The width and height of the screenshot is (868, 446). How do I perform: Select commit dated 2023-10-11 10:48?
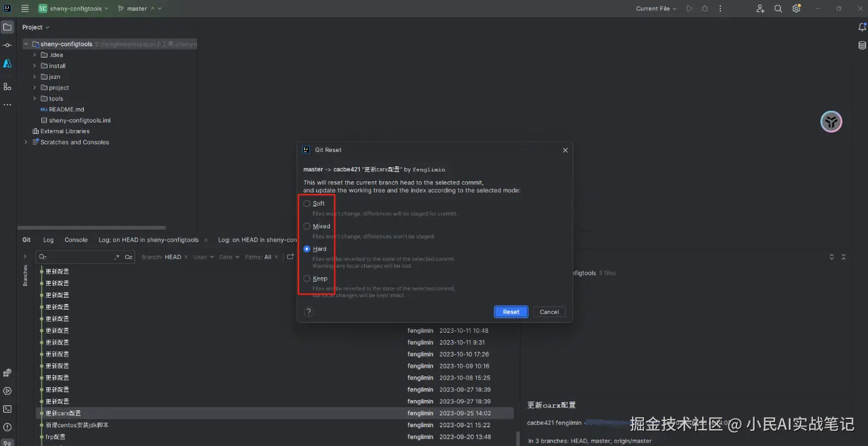275,330
